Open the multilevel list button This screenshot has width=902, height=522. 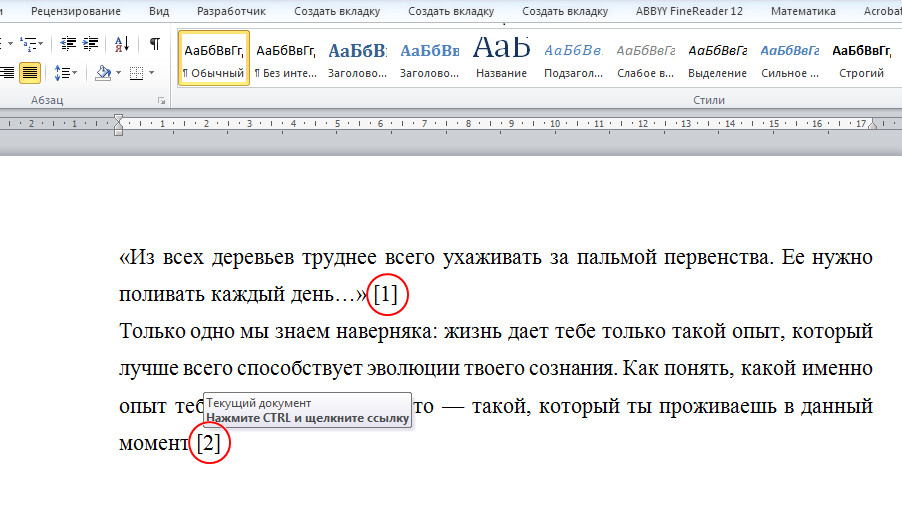28,44
